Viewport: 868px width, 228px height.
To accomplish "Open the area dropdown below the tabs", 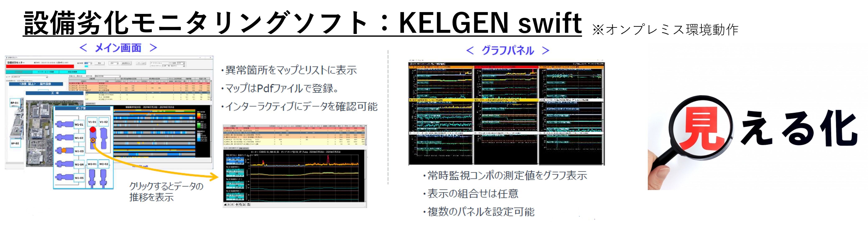I will click(30, 77).
